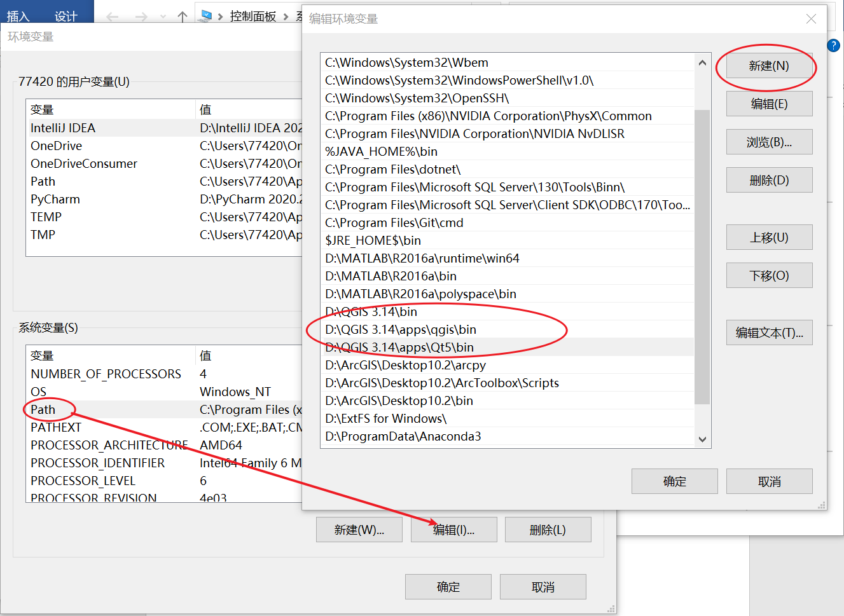Image resolution: width=844 pixels, height=616 pixels.
Task: Select D:\ArcGIS\Desktop10.2\bin entry
Action: tap(508, 400)
